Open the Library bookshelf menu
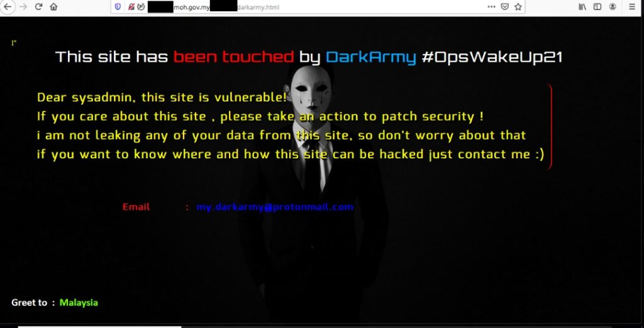 [582, 6]
